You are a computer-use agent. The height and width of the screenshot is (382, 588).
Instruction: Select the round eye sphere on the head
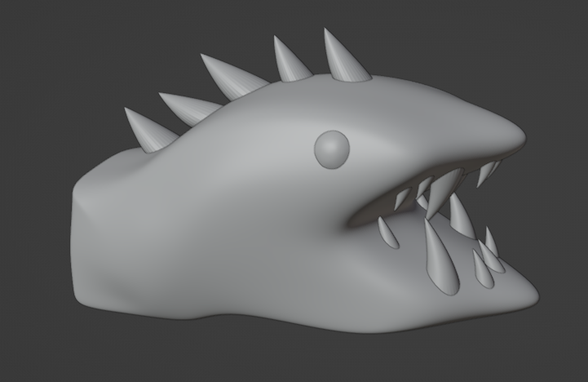(332, 149)
